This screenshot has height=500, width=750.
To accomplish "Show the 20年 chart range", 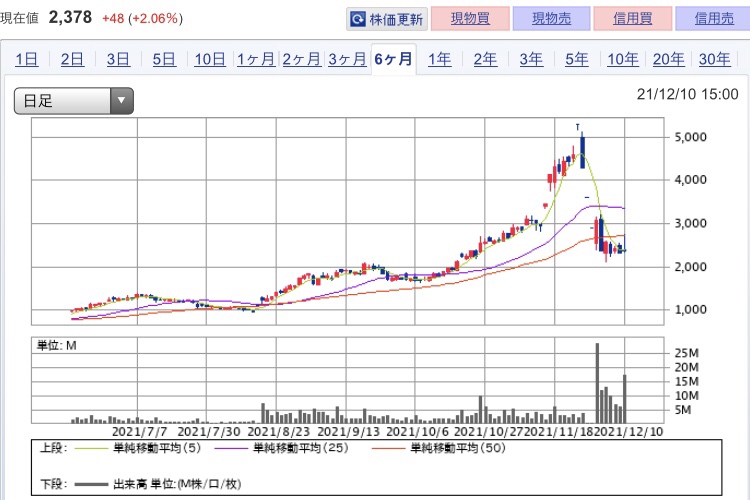I will 668,59.
